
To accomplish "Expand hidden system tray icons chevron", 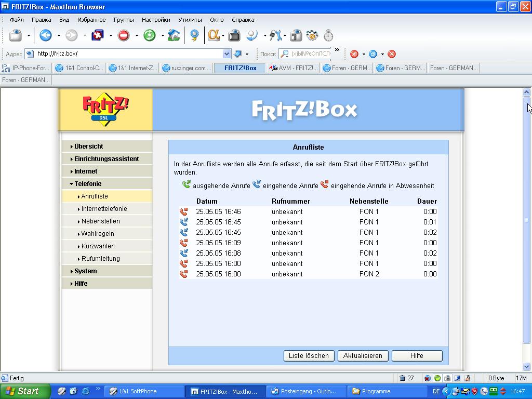I will (446, 391).
